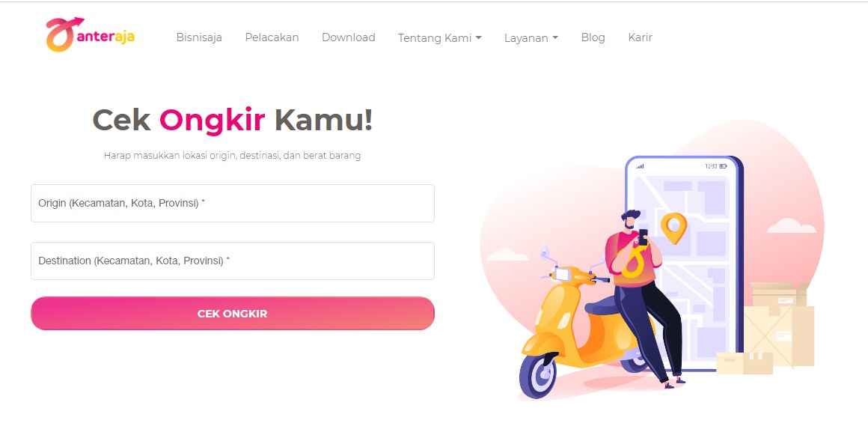Open the Bisnisaja page

click(x=199, y=37)
